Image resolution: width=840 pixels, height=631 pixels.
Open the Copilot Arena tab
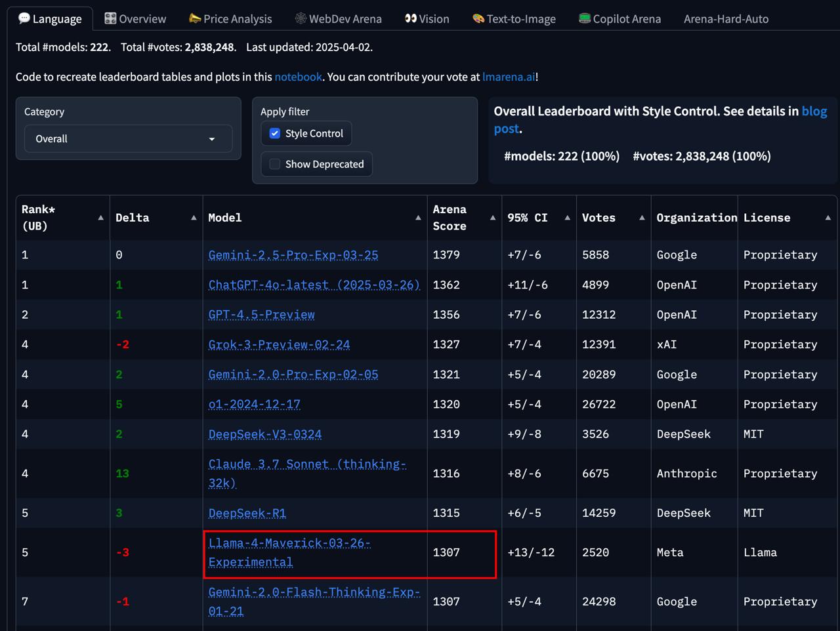point(619,19)
